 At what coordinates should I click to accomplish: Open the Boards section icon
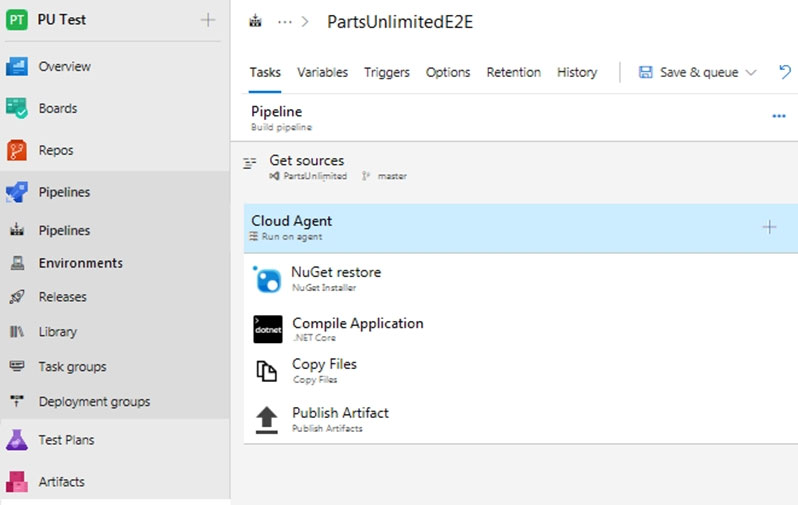[x=17, y=108]
